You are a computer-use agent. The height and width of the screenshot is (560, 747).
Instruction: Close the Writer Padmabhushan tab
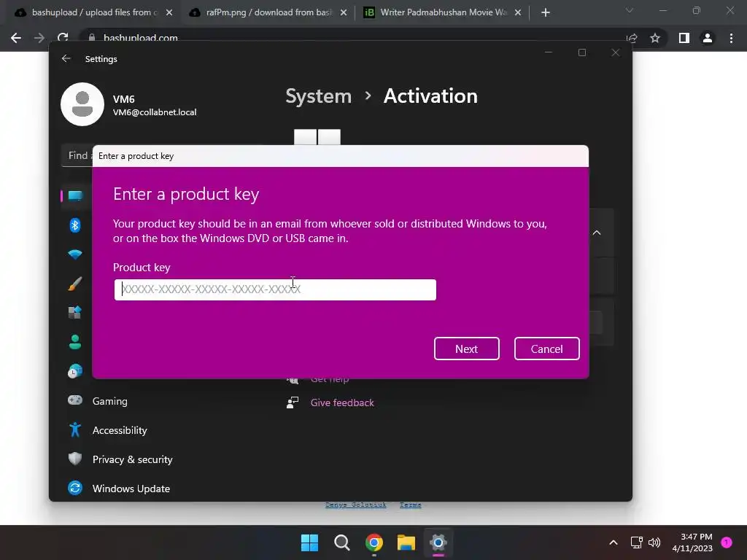click(518, 12)
